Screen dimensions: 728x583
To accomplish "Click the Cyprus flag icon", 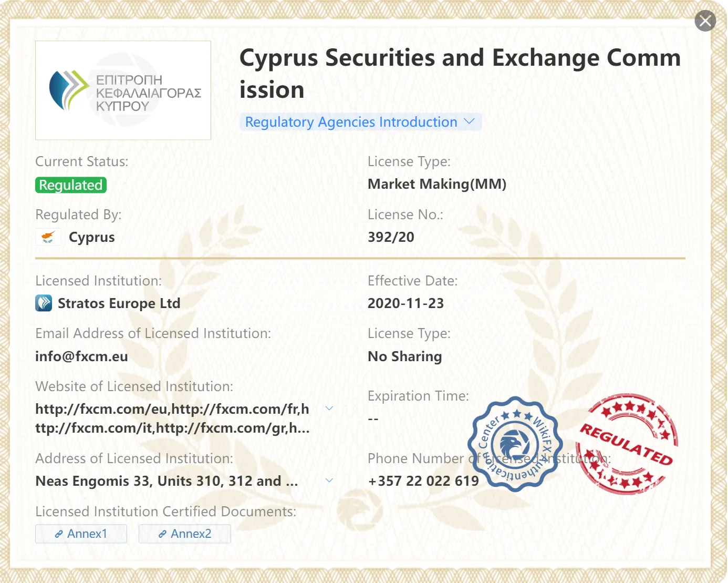I will click(48, 237).
